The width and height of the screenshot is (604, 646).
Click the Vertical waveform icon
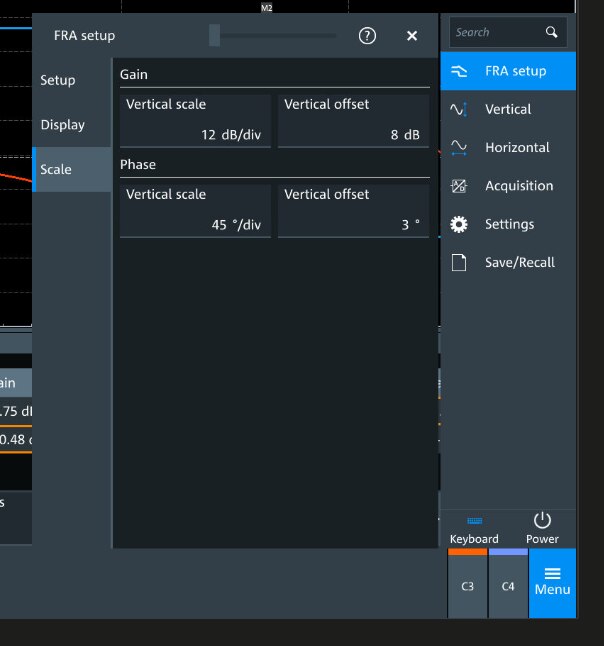tap(459, 109)
